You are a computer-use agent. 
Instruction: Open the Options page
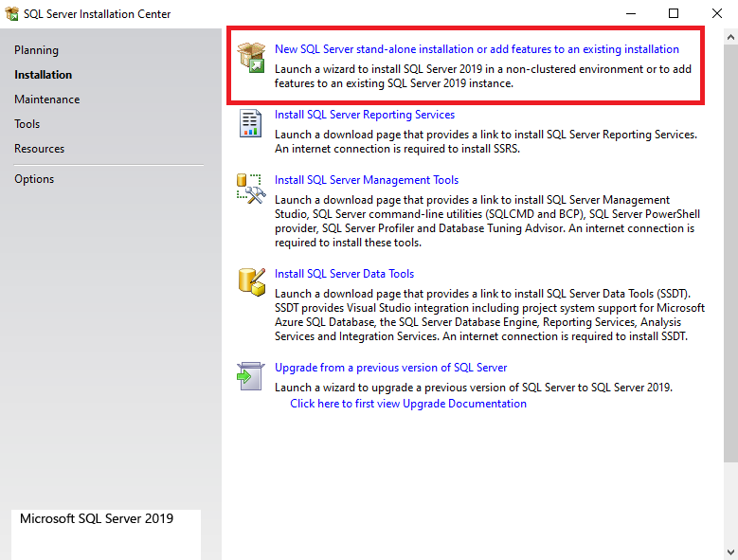[34, 179]
